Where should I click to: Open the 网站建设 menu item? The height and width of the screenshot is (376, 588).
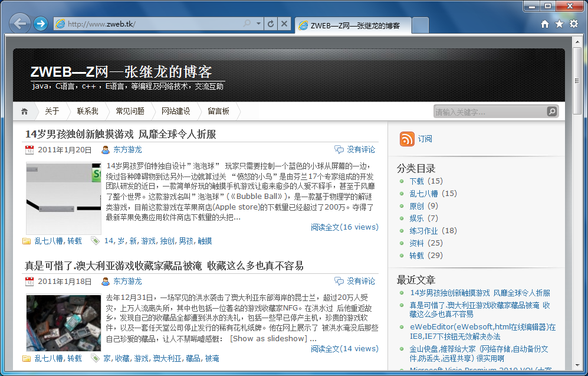coord(176,111)
